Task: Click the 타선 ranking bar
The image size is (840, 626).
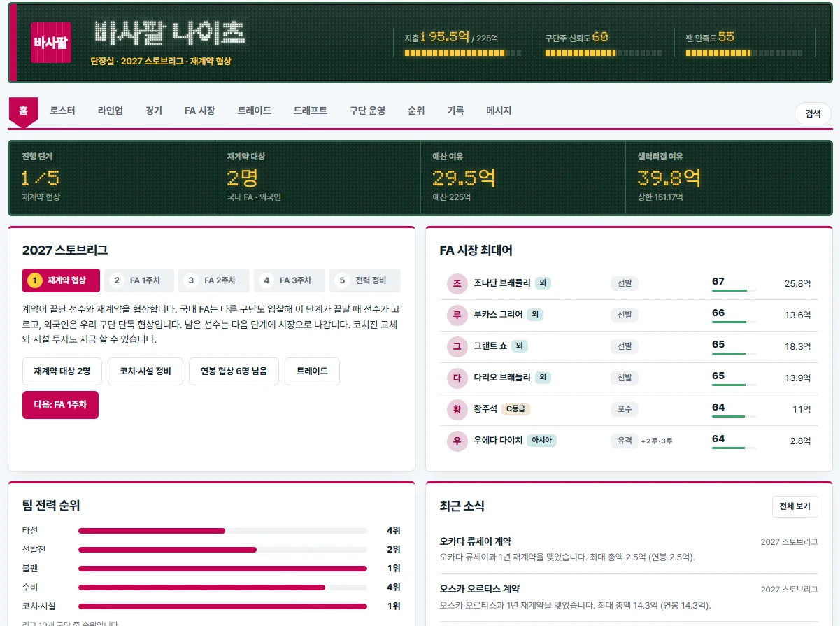Action: [222, 531]
